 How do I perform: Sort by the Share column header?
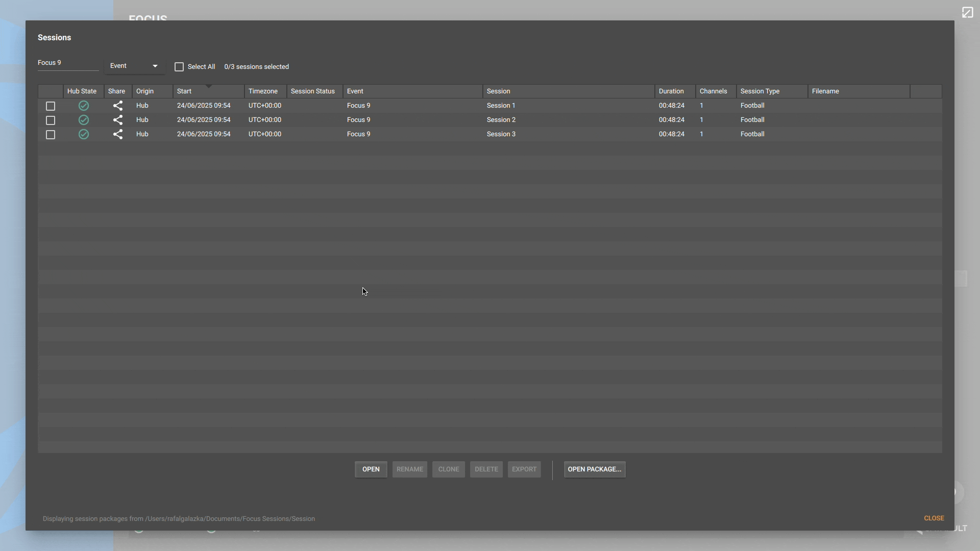pyautogui.click(x=118, y=91)
